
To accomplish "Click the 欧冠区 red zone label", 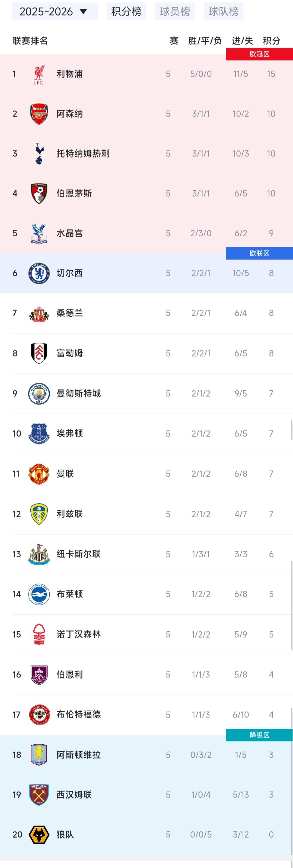I will 259,54.
